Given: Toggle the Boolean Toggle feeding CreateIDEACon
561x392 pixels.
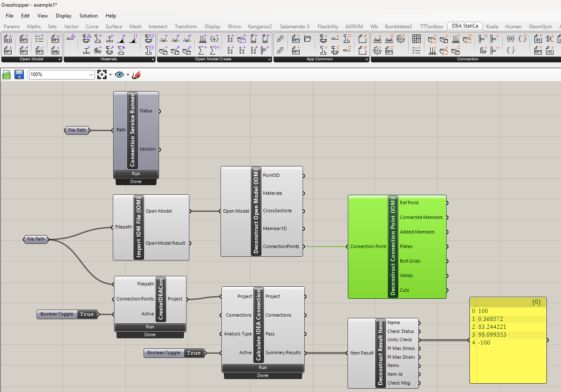Looking at the screenshot, I should tap(87, 314).
